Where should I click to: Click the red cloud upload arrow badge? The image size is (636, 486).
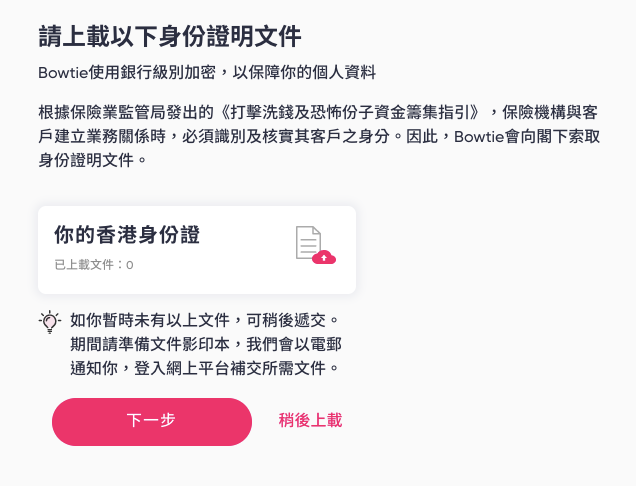(324, 257)
